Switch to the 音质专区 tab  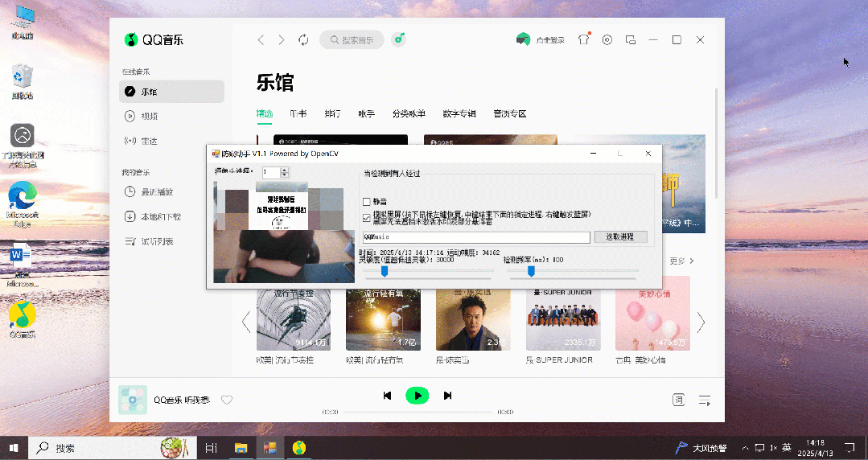[x=510, y=113]
